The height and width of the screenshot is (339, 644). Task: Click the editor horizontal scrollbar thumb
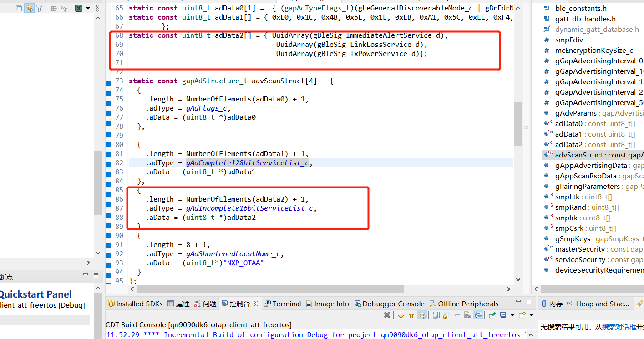click(x=270, y=289)
